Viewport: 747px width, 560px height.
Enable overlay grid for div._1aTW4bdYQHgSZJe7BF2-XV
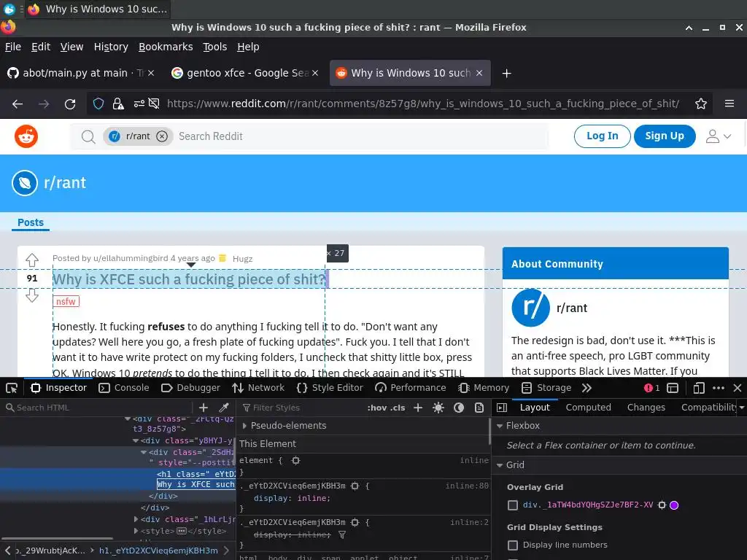(513, 505)
